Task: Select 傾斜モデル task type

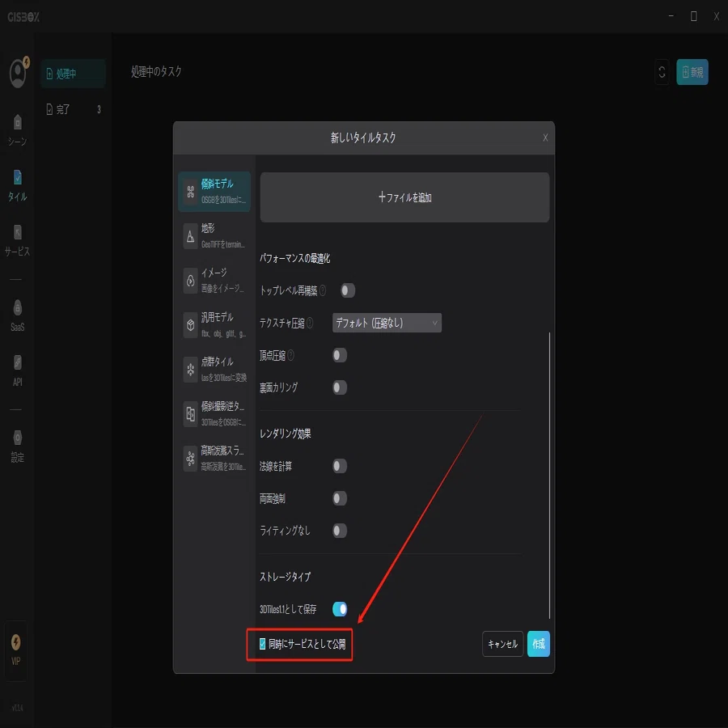Action: tap(214, 191)
